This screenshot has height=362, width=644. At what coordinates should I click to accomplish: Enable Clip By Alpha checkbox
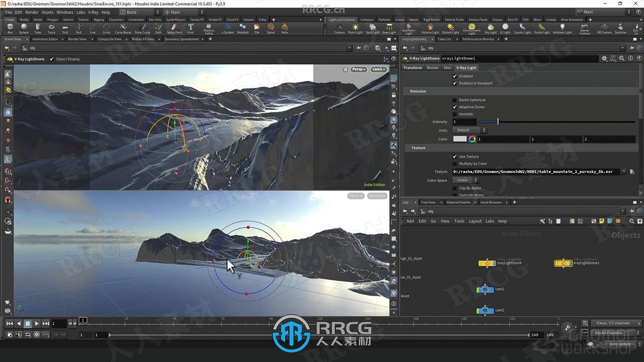(455, 189)
